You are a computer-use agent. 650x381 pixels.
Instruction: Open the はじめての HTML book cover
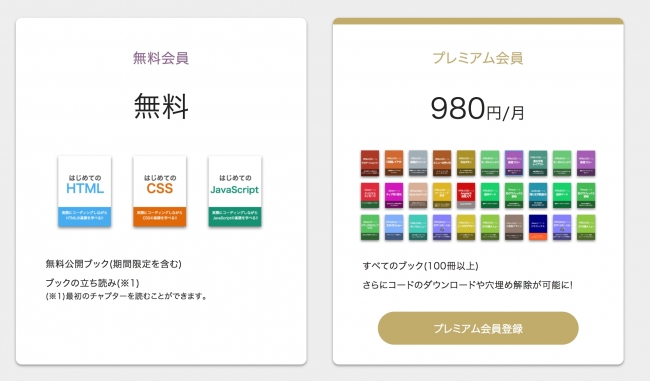(x=85, y=191)
